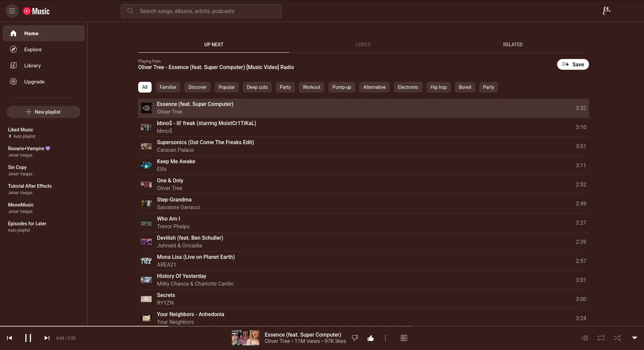Viewport: 644px width, 350px height.
Task: Select the Familiar filter chip
Action: tap(168, 87)
